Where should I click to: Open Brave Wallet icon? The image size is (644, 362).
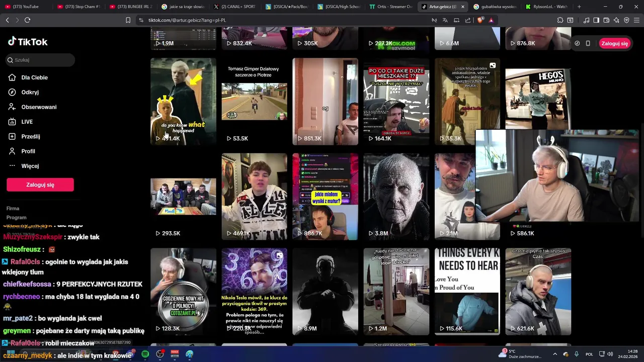point(606,20)
